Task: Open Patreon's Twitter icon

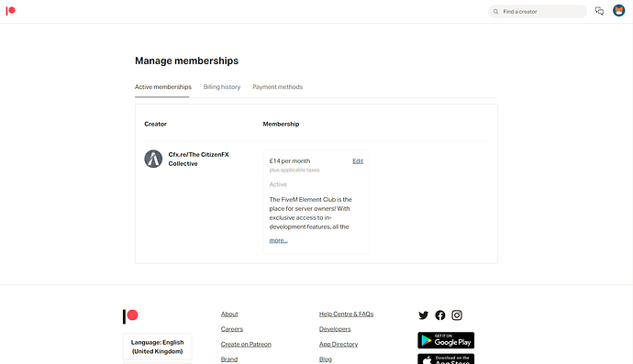Action: click(424, 315)
